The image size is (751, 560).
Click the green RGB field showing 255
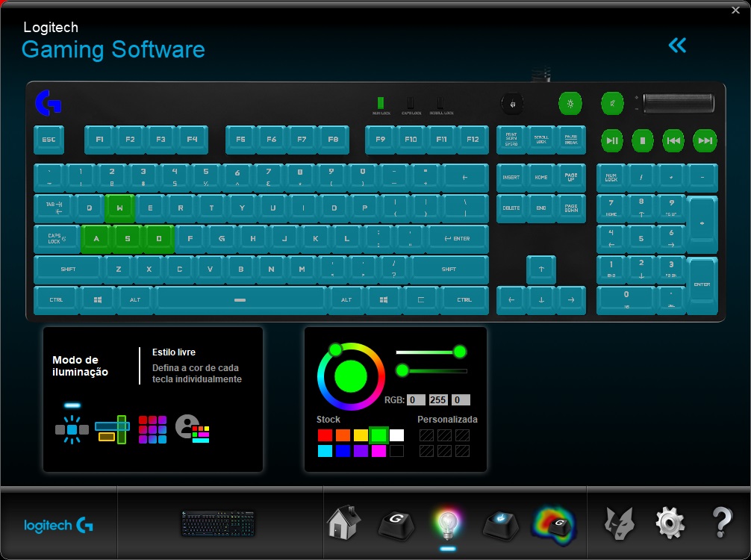pos(437,399)
